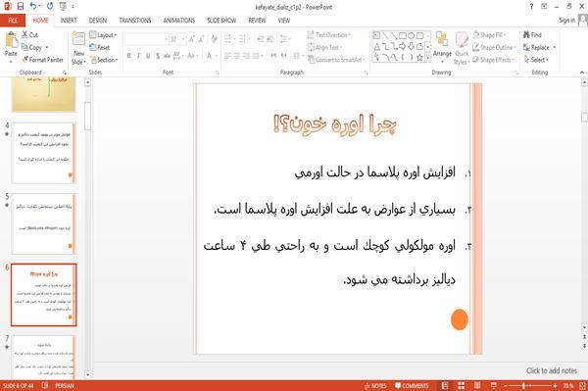Select the rectangle shape in Shapes gallery
The image size is (588, 391).
click(x=403, y=35)
